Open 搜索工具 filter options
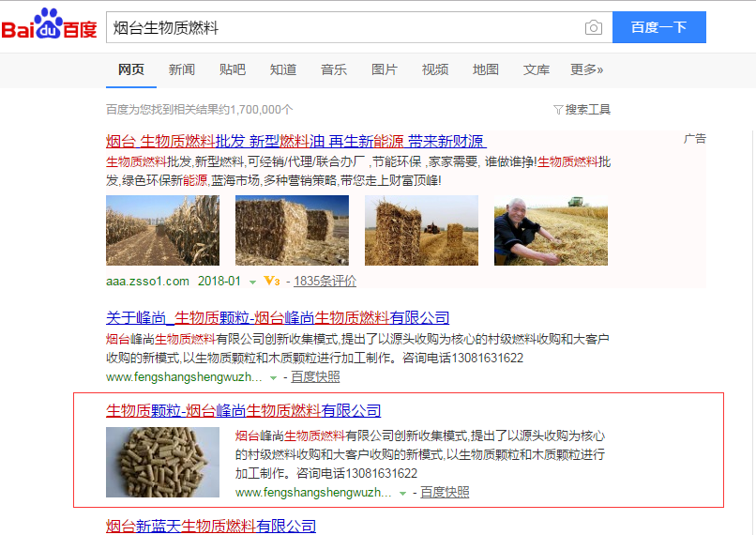 (x=582, y=110)
